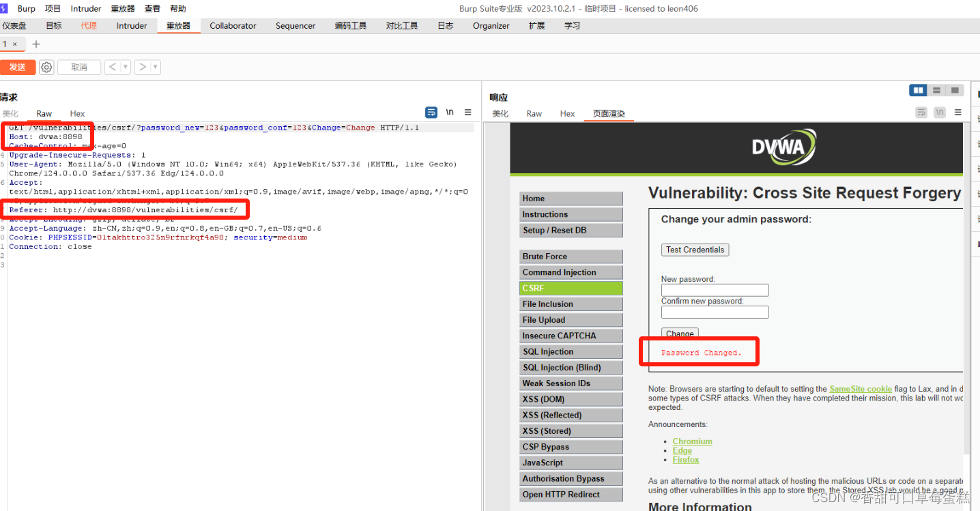Click the 发送 send button

[x=18, y=67]
